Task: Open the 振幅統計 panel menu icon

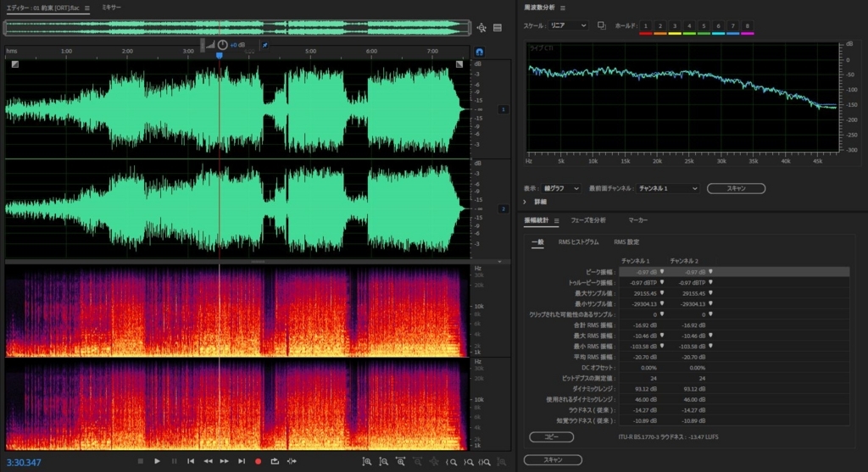Action: 556,221
